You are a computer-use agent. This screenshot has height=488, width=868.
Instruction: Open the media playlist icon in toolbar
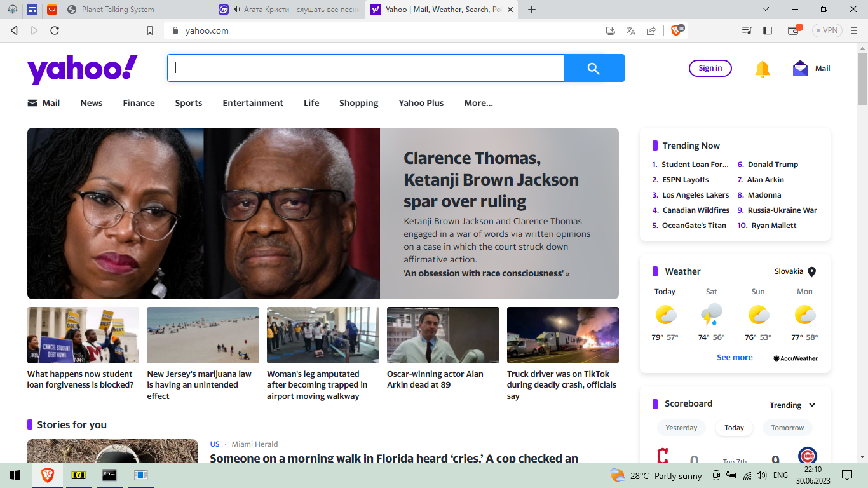coord(747,30)
